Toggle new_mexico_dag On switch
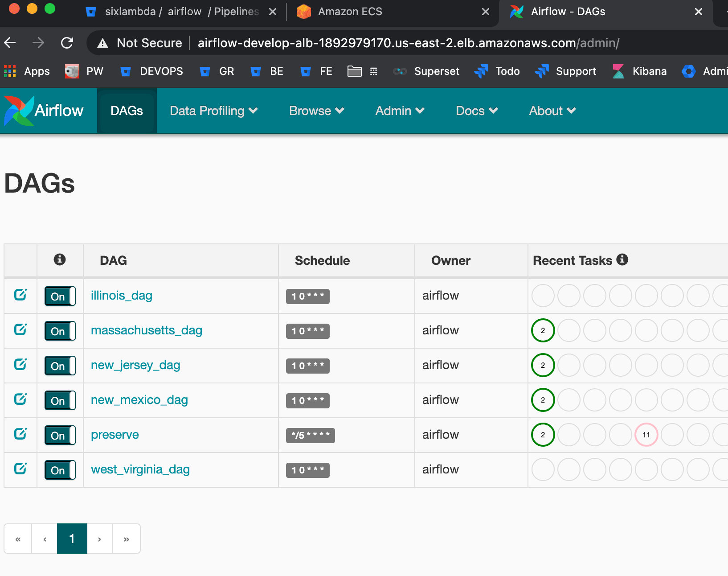The image size is (728, 576). click(x=60, y=400)
